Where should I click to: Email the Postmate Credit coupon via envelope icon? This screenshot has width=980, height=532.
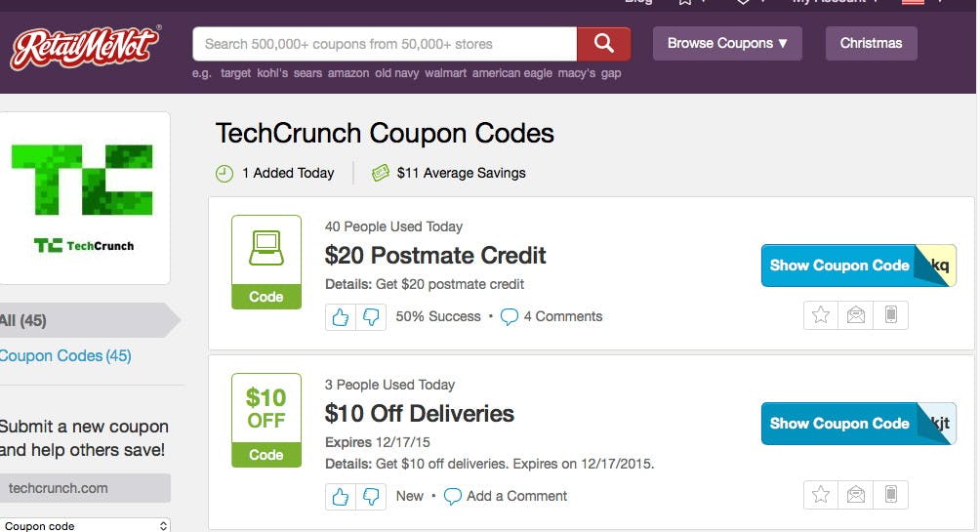click(x=856, y=314)
